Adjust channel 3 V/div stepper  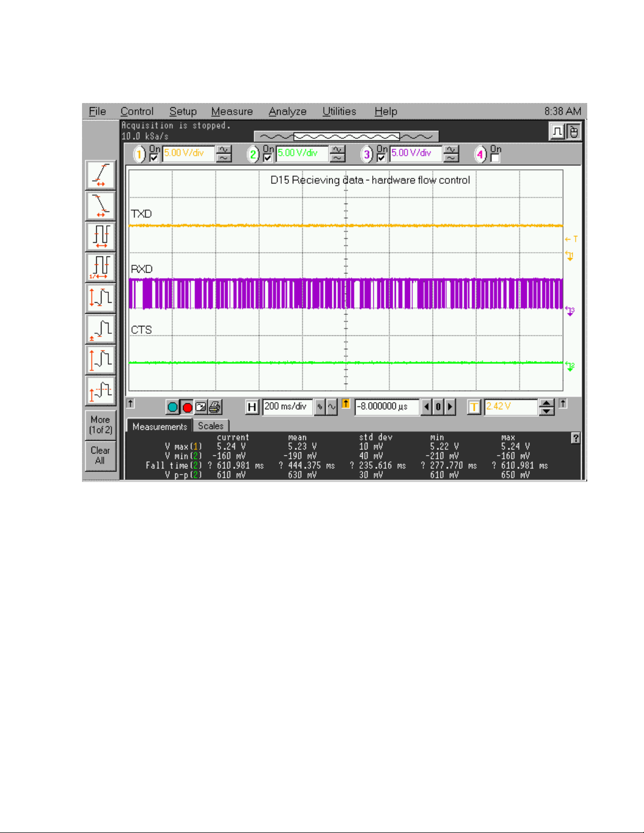coord(451,154)
